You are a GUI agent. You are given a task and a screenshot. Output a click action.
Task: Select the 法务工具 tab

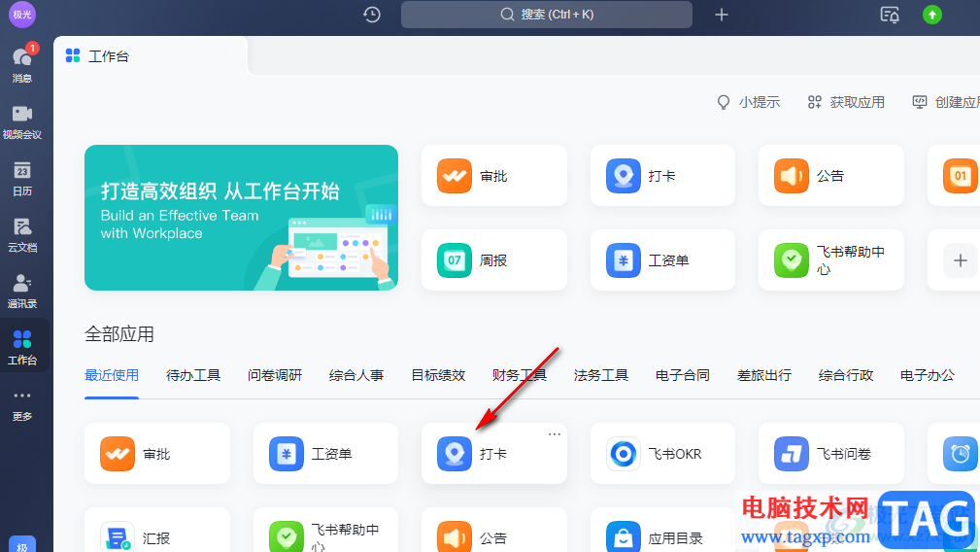coord(601,375)
